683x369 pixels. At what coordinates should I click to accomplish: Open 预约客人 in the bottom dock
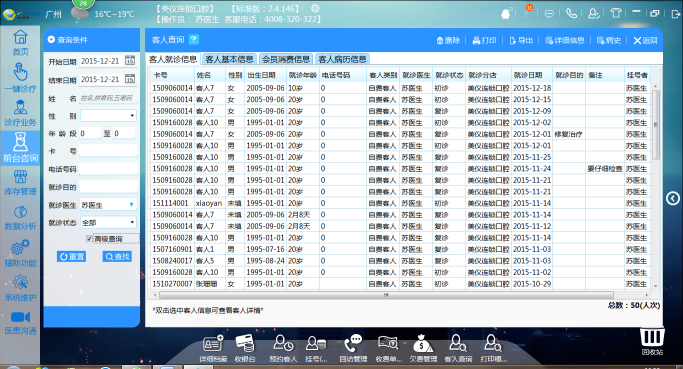coord(283,349)
